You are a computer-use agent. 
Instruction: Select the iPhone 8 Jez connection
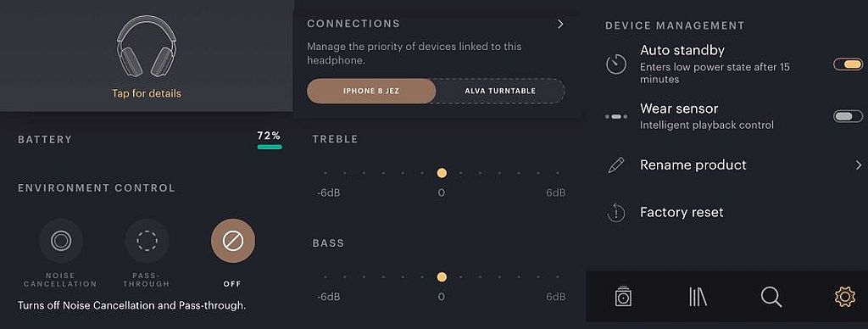pos(371,91)
